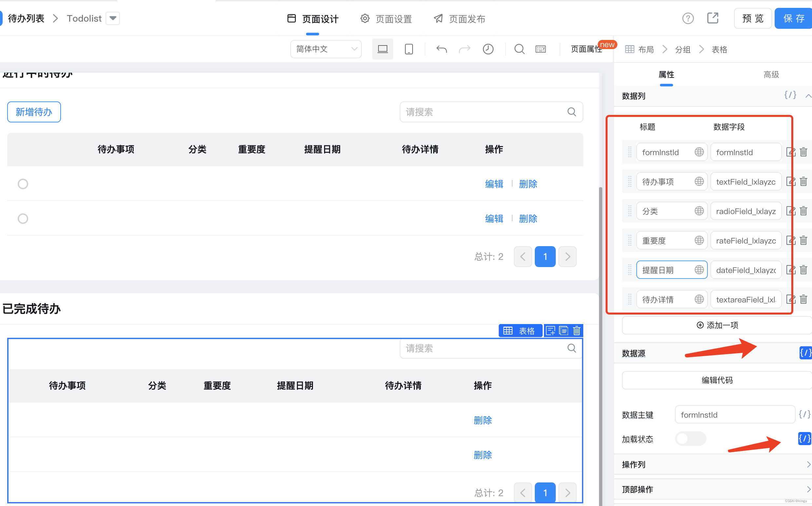Screen dimensions: 812x506
Task: Click the undo arrow icon
Action: (x=441, y=49)
